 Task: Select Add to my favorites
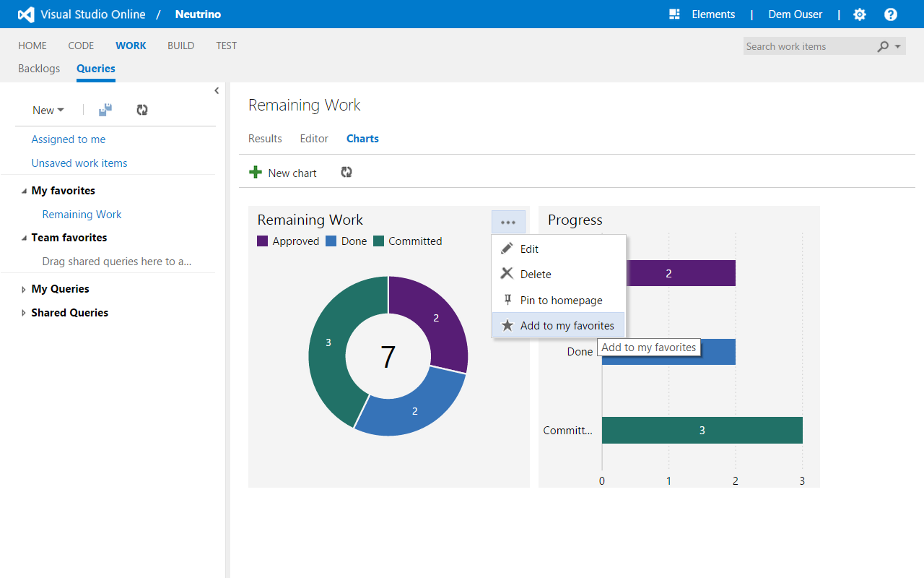567,326
